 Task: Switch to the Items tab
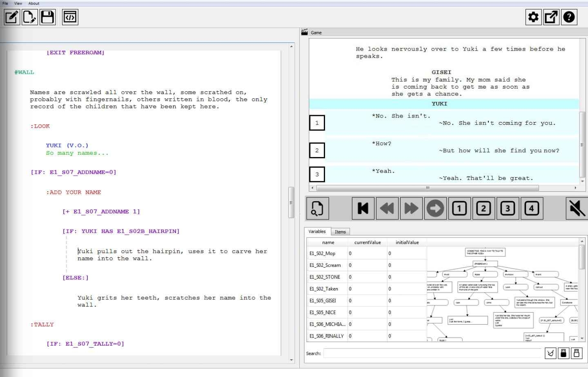[340, 232]
